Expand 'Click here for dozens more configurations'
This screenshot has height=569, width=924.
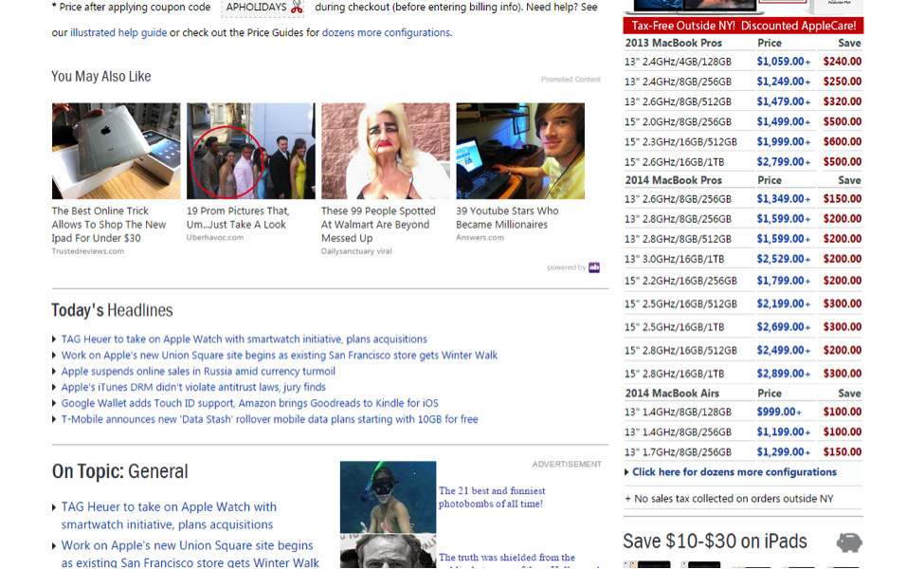734,472
